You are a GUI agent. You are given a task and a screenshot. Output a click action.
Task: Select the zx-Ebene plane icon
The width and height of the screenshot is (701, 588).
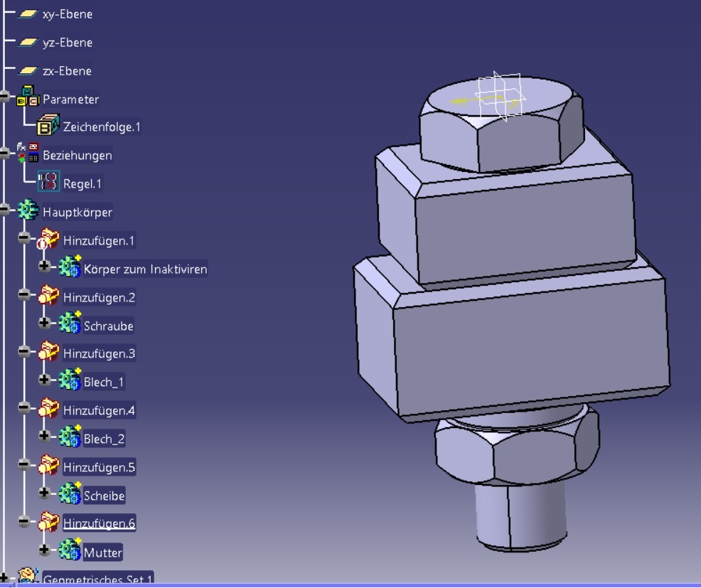tap(28, 70)
